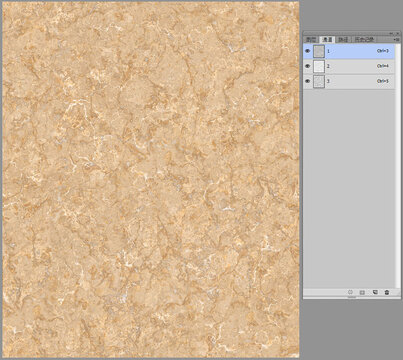Create new channel icon
Viewport: 403px width, 360px height.
(375, 292)
